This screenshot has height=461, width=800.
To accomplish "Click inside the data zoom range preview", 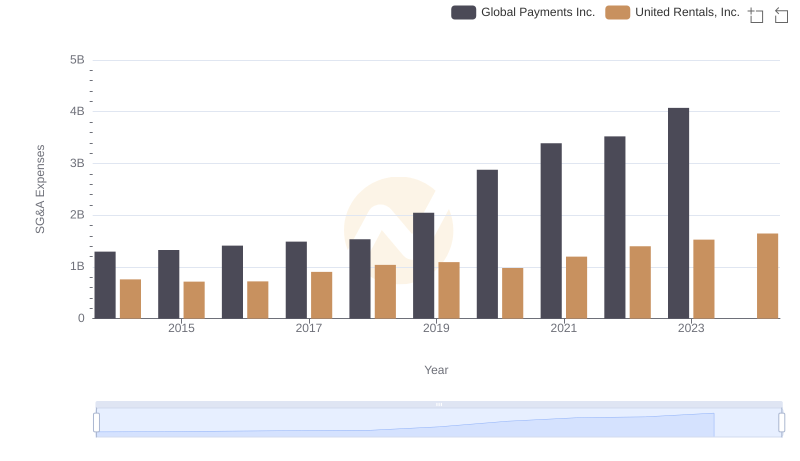I will tap(439, 423).
